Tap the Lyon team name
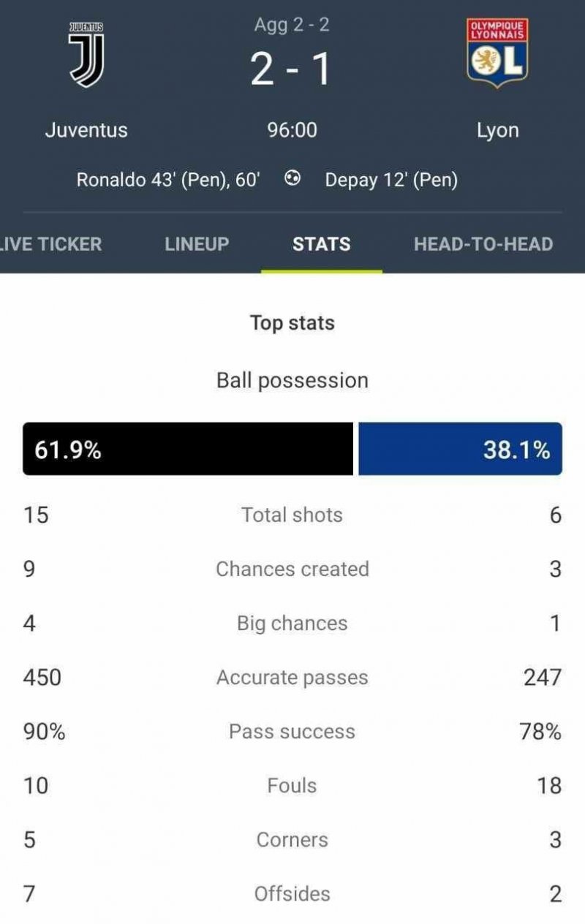The image size is (585, 924). [497, 130]
